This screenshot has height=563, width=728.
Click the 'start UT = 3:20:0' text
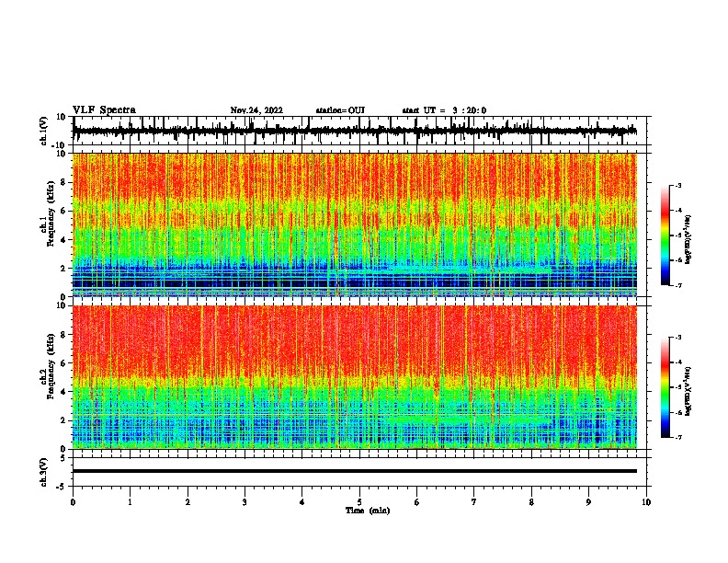point(444,110)
